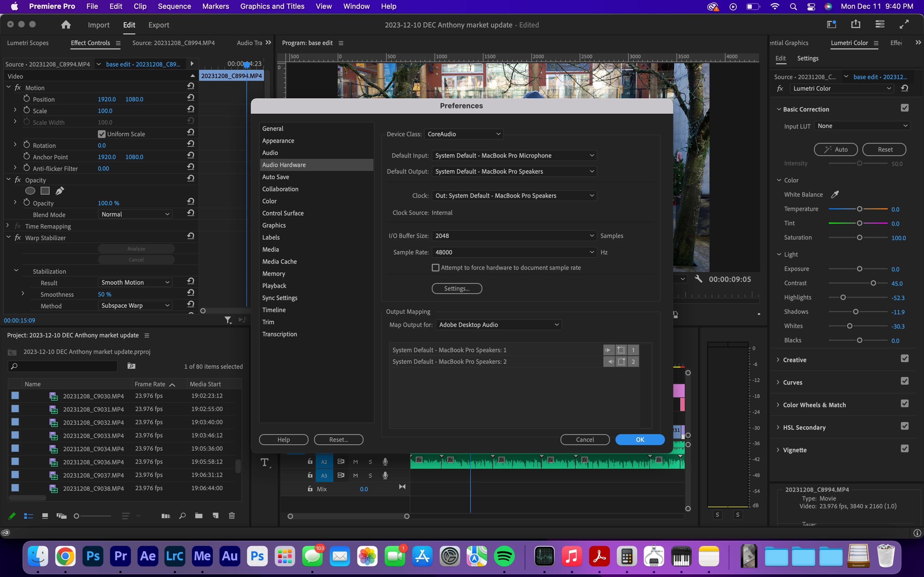Select the pen mask tool under Opacity
This screenshot has height=577, width=924.
[x=60, y=191]
